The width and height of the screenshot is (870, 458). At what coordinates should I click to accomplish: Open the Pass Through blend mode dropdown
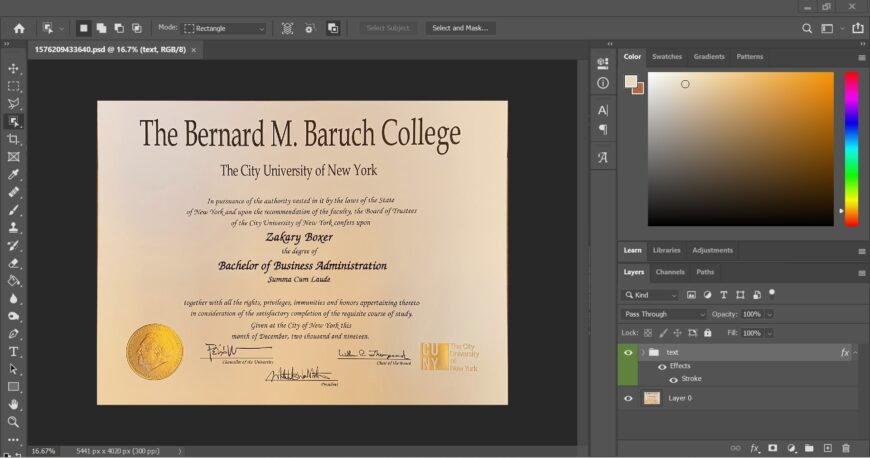pyautogui.click(x=663, y=314)
